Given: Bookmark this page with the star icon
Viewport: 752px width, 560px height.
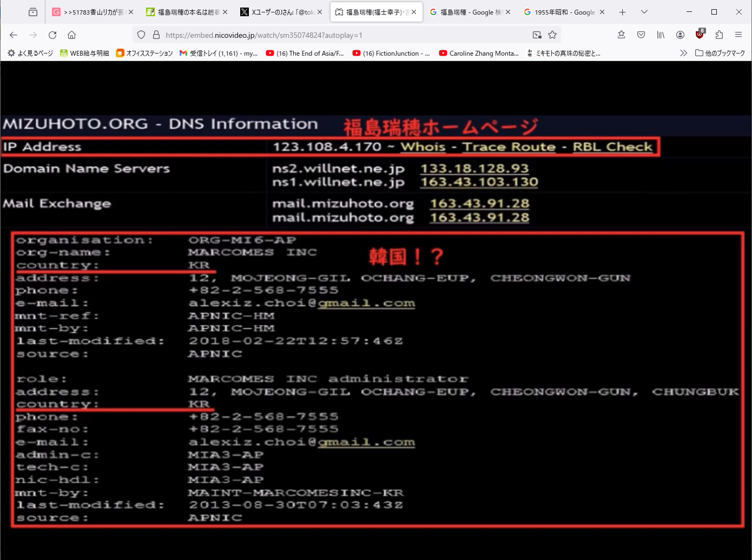Looking at the screenshot, I should click(552, 35).
